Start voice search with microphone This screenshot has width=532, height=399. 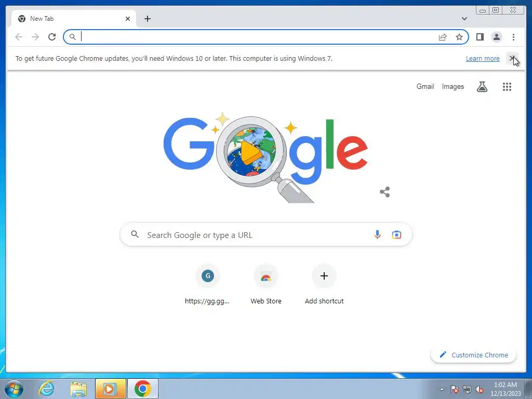(x=377, y=234)
